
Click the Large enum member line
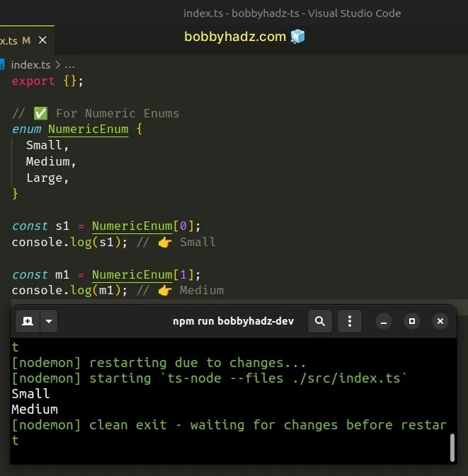pyautogui.click(x=47, y=178)
